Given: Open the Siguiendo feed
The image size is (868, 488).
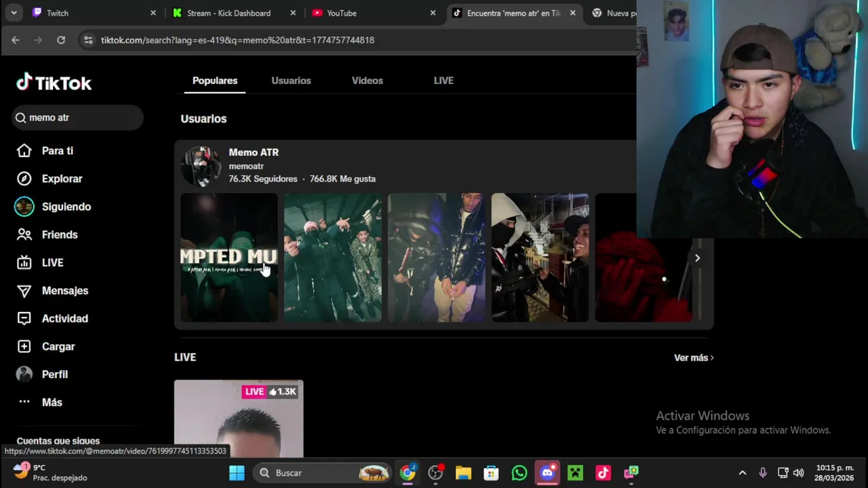Looking at the screenshot, I should tap(53, 207).
